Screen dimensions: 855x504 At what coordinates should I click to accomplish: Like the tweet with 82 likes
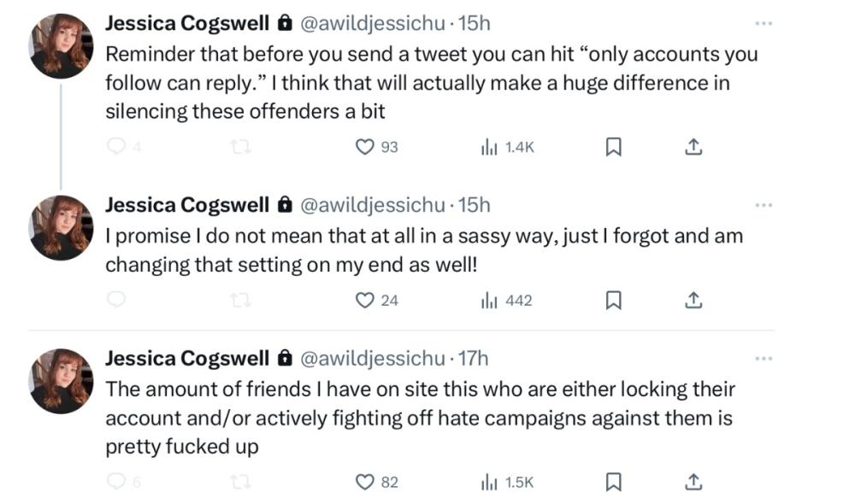click(366, 482)
